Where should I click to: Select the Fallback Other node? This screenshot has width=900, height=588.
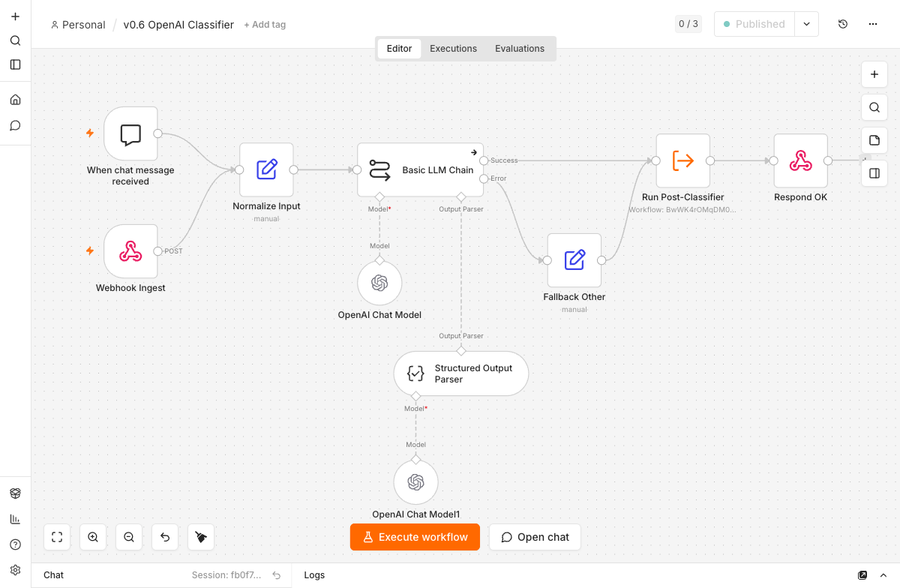pos(574,260)
